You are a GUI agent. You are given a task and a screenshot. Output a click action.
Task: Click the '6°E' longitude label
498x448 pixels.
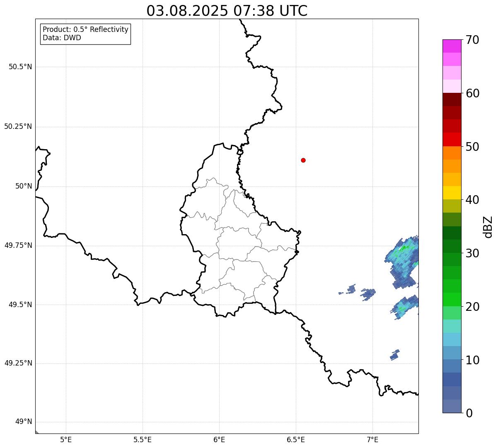click(219, 439)
